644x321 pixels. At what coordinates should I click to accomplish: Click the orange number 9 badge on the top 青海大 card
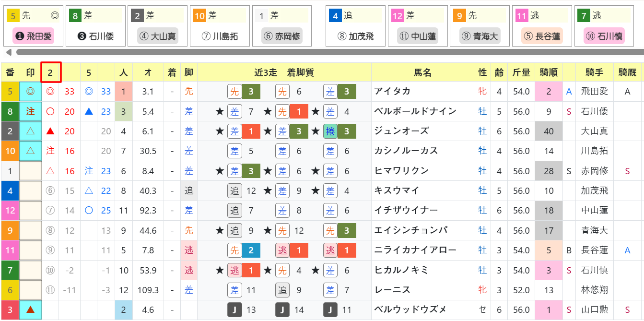point(459,16)
